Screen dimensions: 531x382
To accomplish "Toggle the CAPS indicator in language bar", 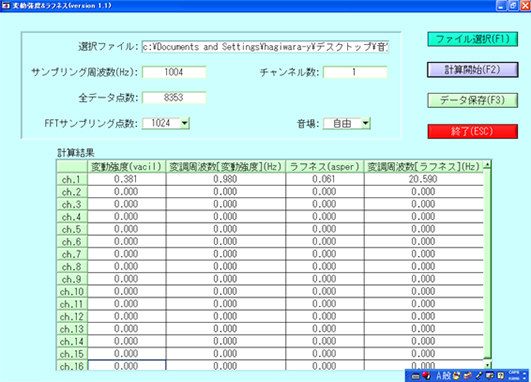I will tap(514, 373).
